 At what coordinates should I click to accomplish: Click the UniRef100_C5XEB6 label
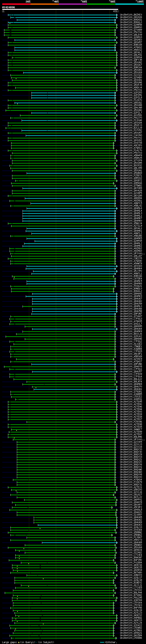131,638
